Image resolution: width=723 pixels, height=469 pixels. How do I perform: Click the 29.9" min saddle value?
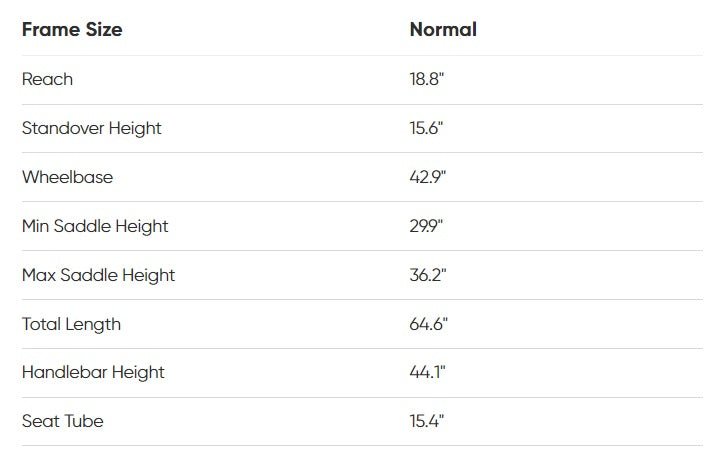(427, 226)
